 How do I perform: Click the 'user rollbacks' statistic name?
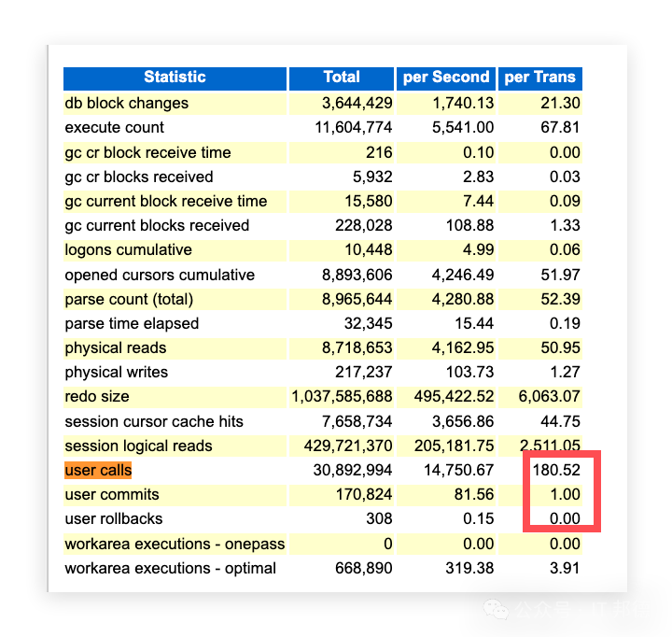(114, 519)
